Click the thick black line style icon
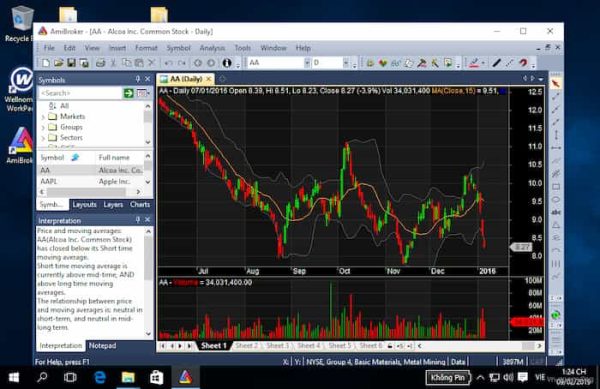The image size is (600, 389). [x=497, y=63]
